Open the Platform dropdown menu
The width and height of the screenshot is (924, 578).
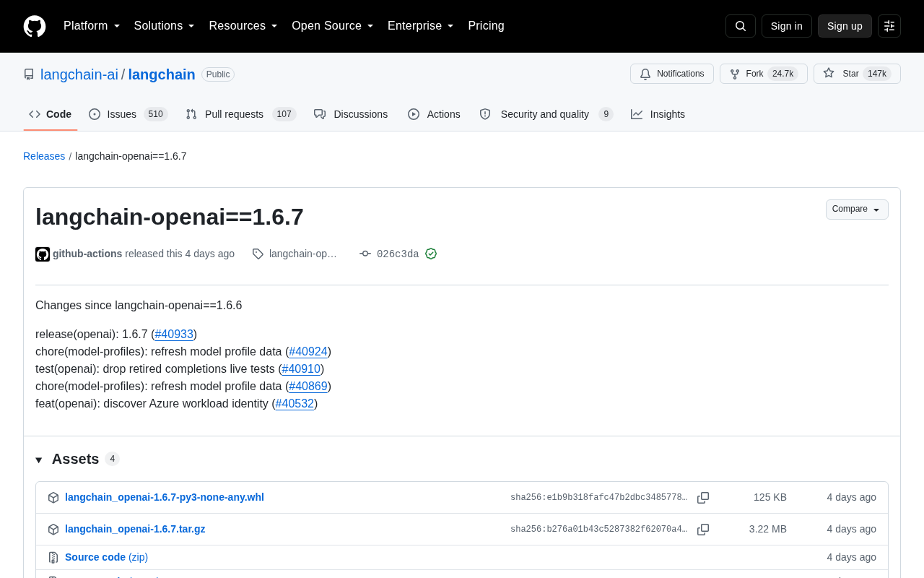92,26
